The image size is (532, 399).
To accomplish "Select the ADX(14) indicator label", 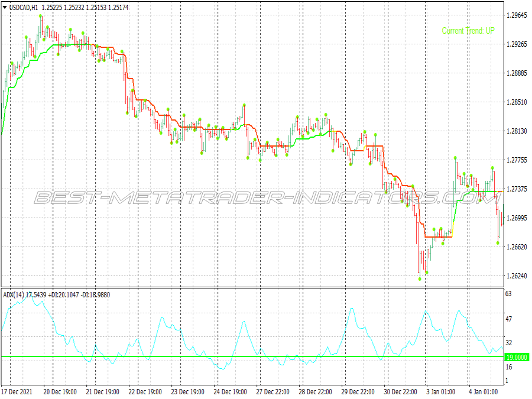I will pyautogui.click(x=14, y=295).
